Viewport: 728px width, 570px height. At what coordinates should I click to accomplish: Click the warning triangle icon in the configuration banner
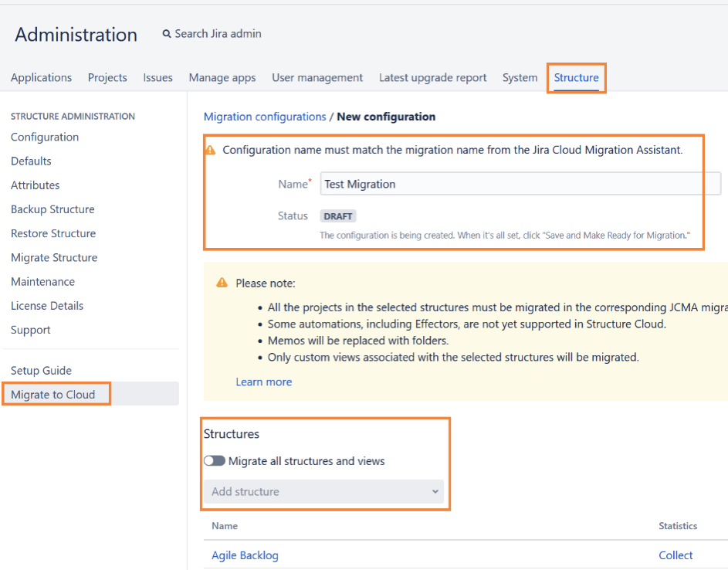click(x=211, y=149)
